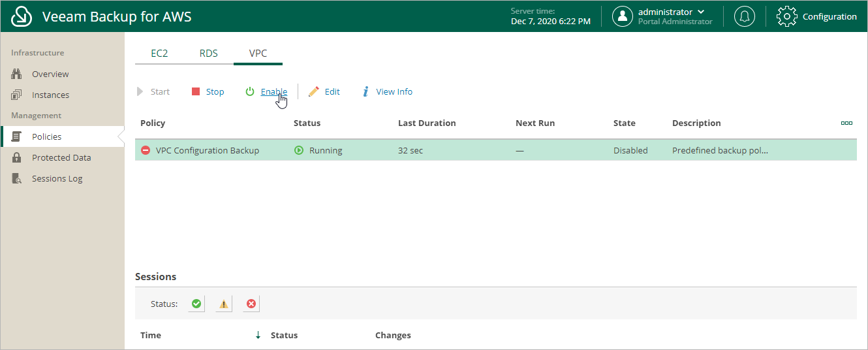Sort by the State column header

tap(625, 123)
